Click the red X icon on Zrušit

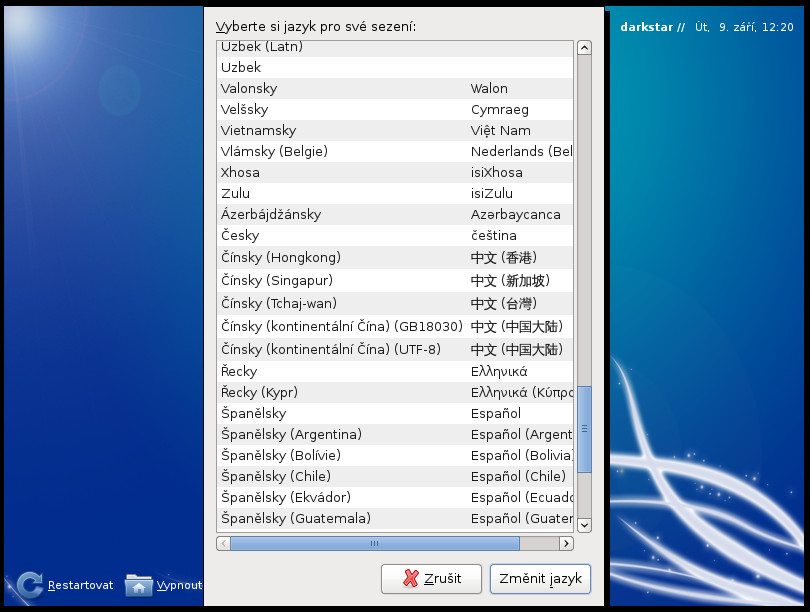coord(411,578)
